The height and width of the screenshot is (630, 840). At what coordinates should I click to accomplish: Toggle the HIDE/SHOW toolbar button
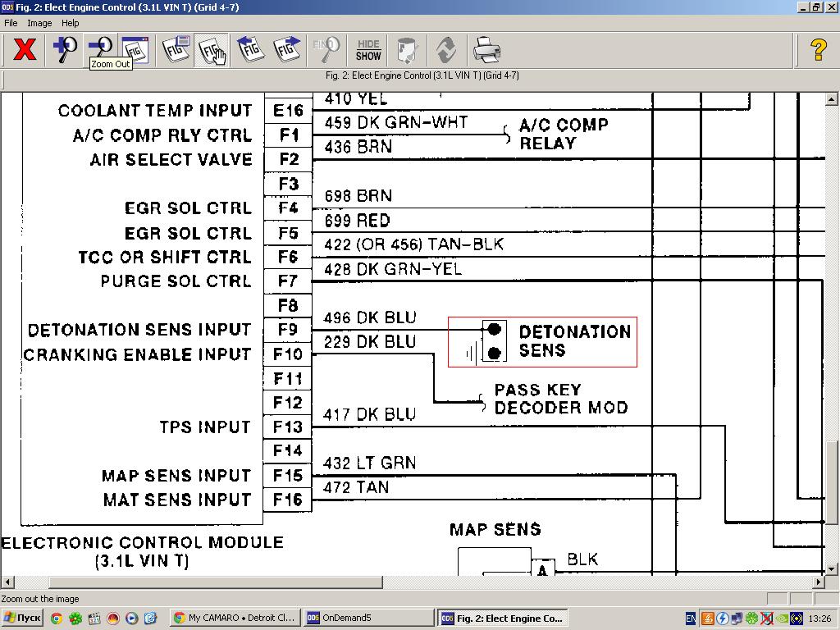pos(368,50)
